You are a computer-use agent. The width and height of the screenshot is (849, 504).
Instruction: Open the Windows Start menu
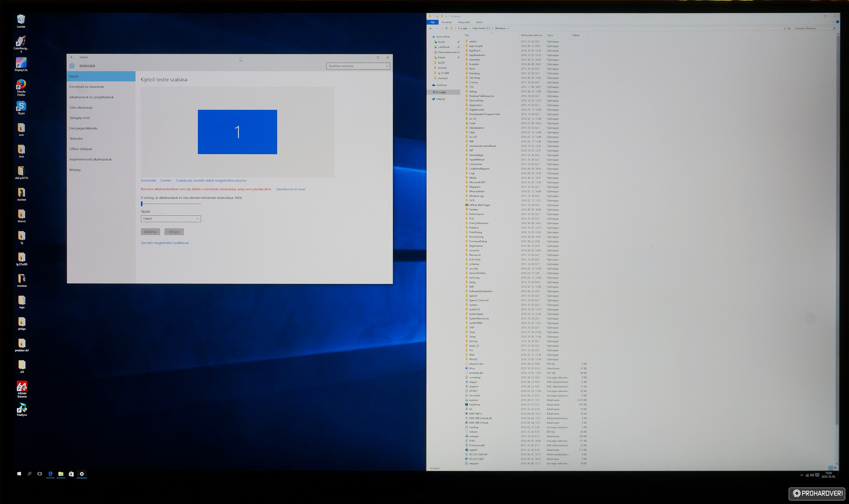(x=19, y=474)
